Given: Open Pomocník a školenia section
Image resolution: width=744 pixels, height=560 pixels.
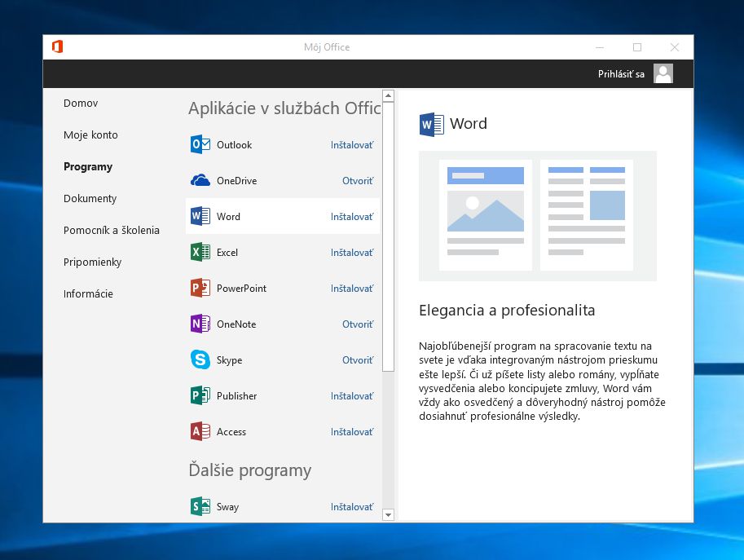Looking at the screenshot, I should [112, 230].
